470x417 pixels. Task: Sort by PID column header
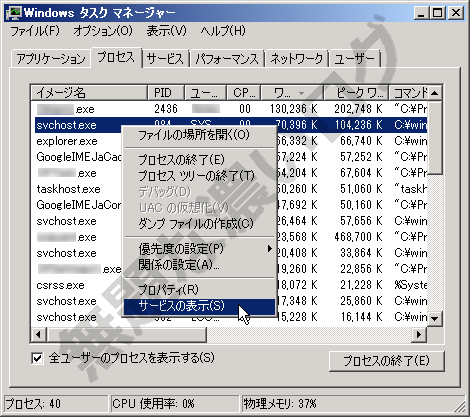point(165,93)
